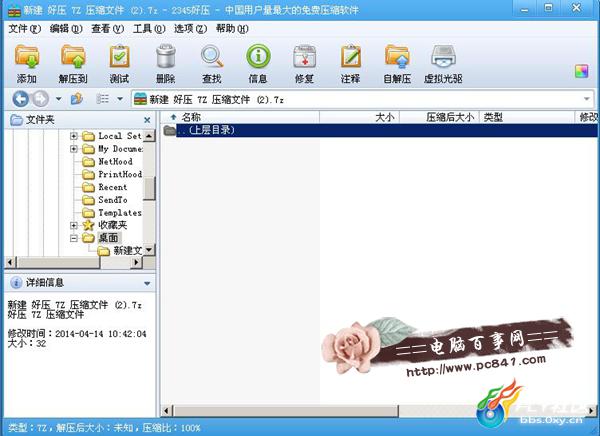Click file list horizontal scroll-left arrow
The height and width of the screenshot is (436, 600).
(x=166, y=411)
